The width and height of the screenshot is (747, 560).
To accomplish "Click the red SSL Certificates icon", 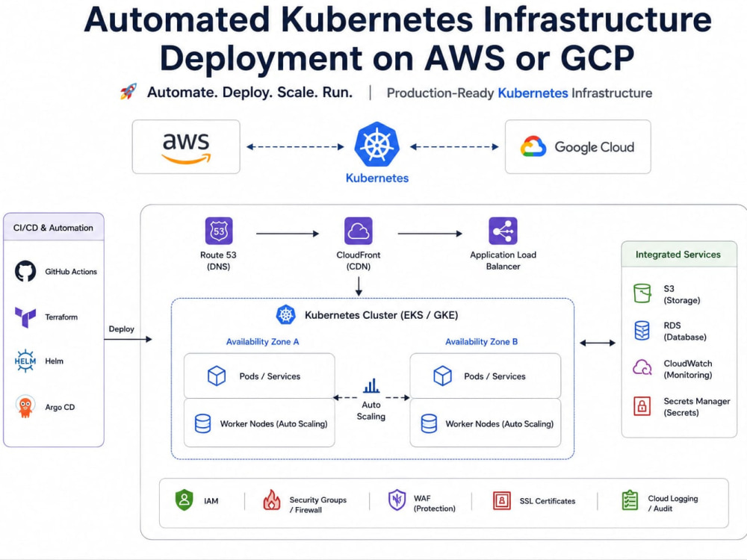I will click(502, 500).
